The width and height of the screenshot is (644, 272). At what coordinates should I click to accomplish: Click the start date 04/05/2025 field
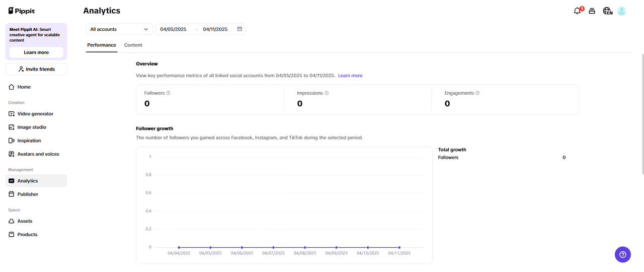click(x=173, y=29)
